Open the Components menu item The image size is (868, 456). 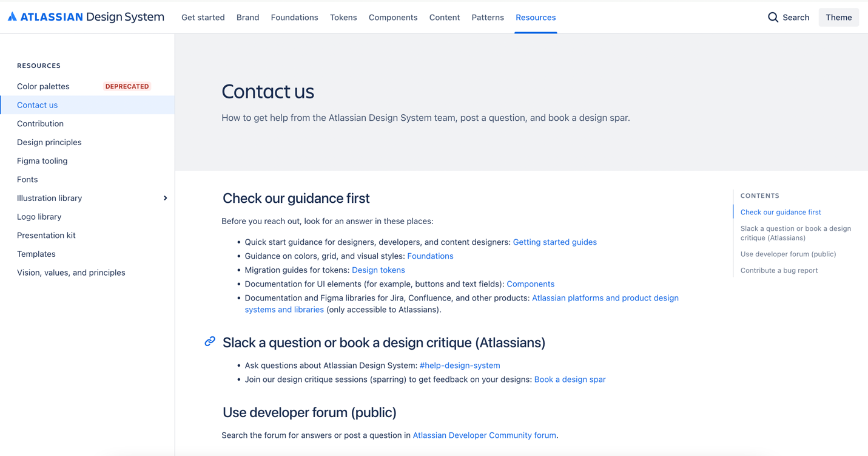point(393,18)
